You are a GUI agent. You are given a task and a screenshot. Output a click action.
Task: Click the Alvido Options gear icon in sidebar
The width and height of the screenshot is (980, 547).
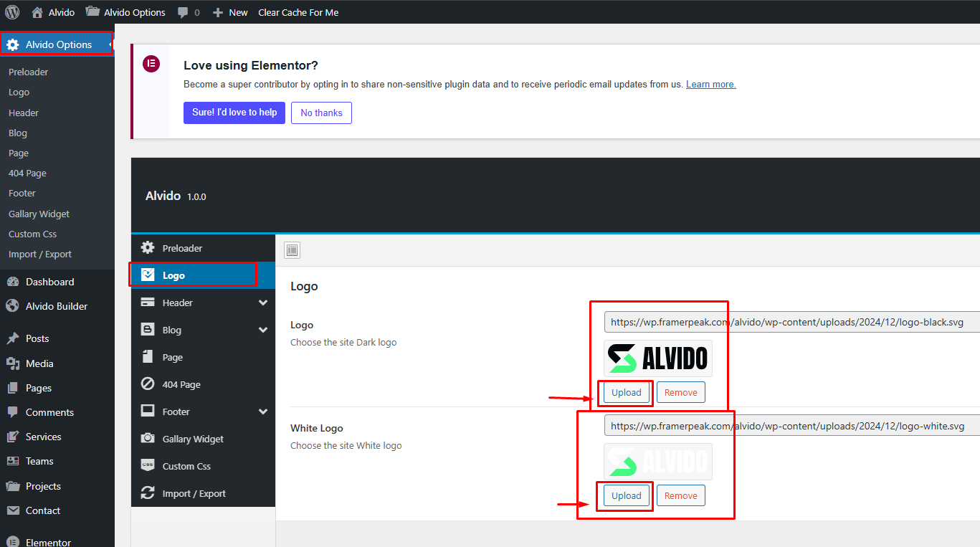coord(12,44)
